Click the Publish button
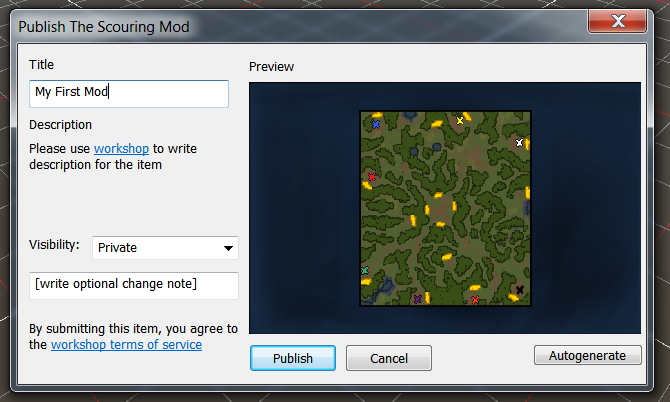The width and height of the screenshot is (670, 402). click(x=293, y=358)
